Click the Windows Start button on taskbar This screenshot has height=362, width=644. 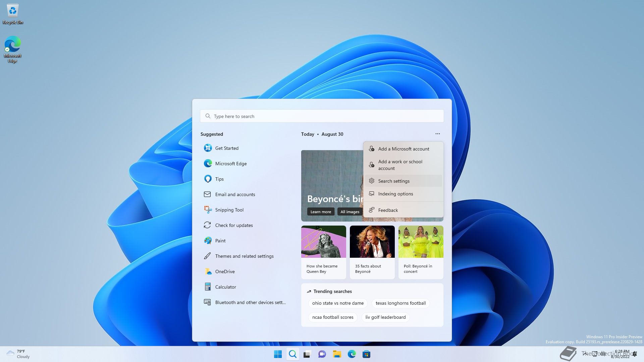(x=278, y=354)
